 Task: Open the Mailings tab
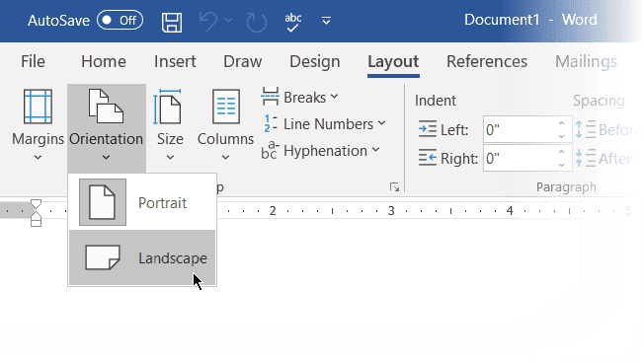click(586, 61)
